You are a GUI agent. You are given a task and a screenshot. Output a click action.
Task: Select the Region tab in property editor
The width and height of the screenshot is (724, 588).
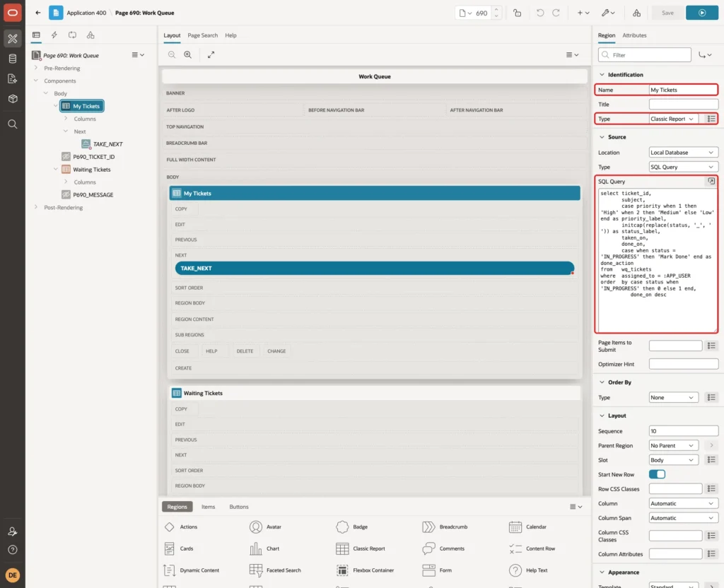tap(606, 35)
